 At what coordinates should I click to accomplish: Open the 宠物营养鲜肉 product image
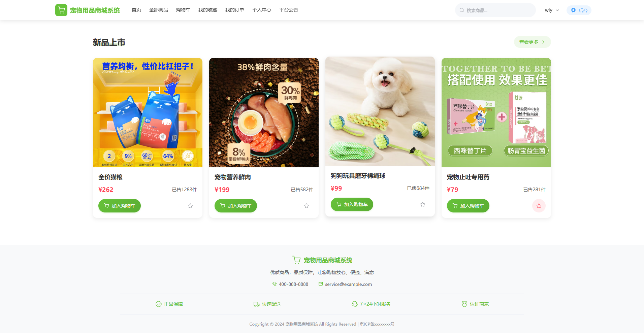click(x=264, y=112)
